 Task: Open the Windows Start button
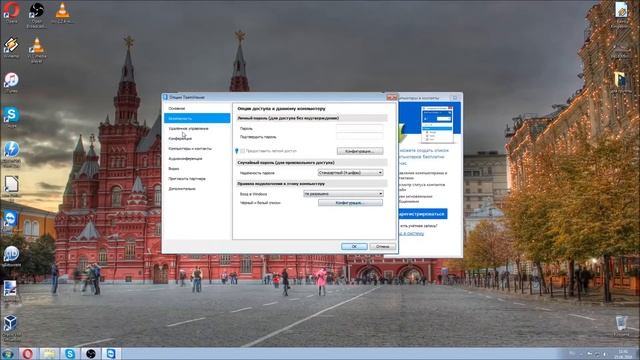click(x=8, y=353)
